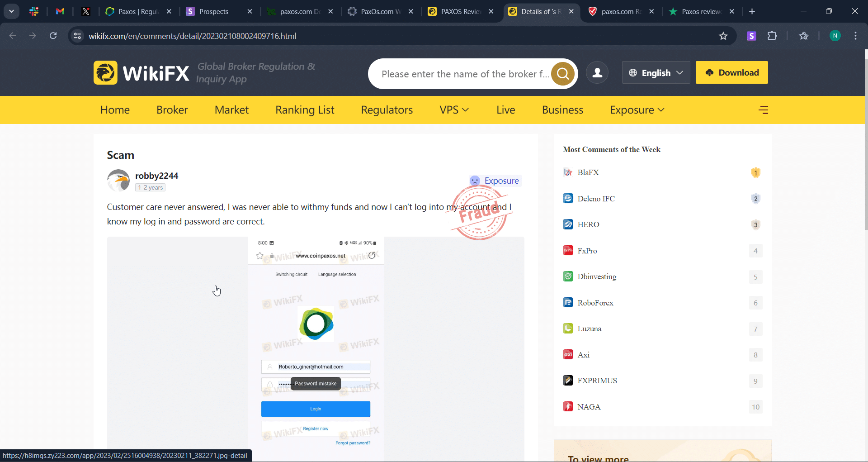Open the Regulators menu item
868x462 pixels.
coord(387,110)
